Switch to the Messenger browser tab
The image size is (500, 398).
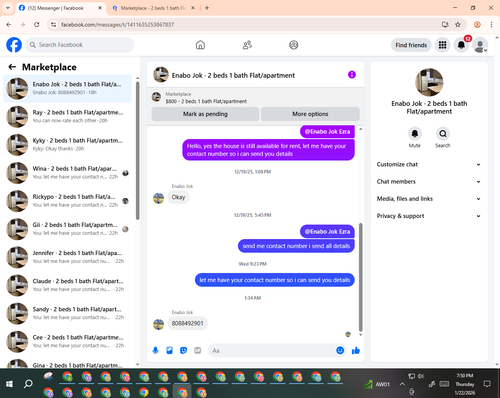[x=60, y=8]
